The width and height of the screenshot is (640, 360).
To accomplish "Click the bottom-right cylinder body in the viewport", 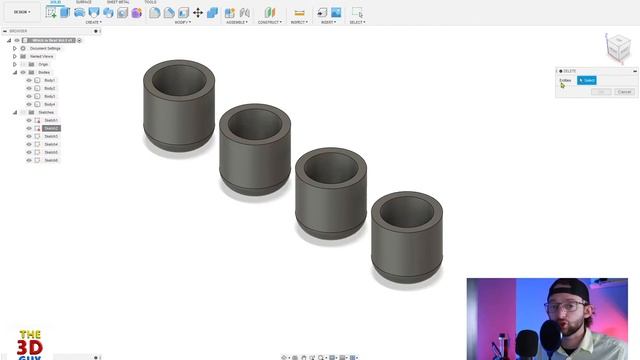I will coord(407,238).
